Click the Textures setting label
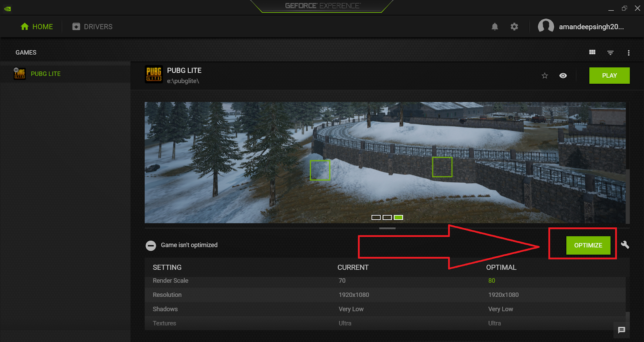Screen dimensions: 644x342 click(164, 323)
